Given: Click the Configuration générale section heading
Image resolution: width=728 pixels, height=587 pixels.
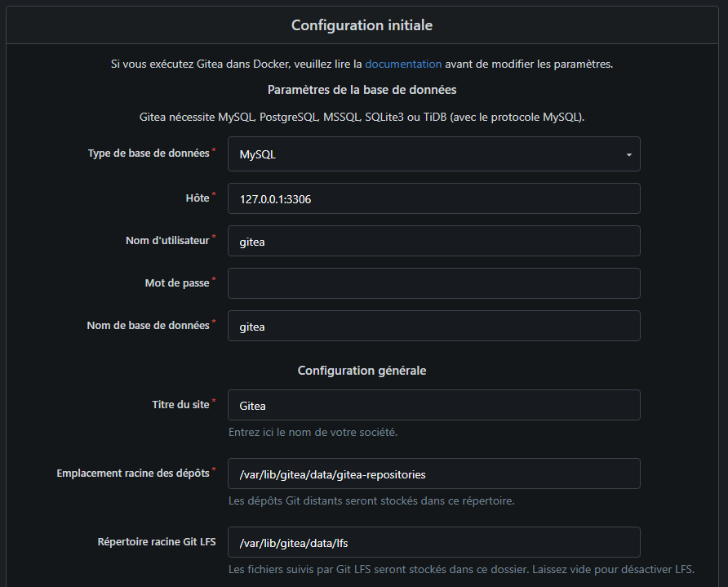Looking at the screenshot, I should [x=362, y=371].
